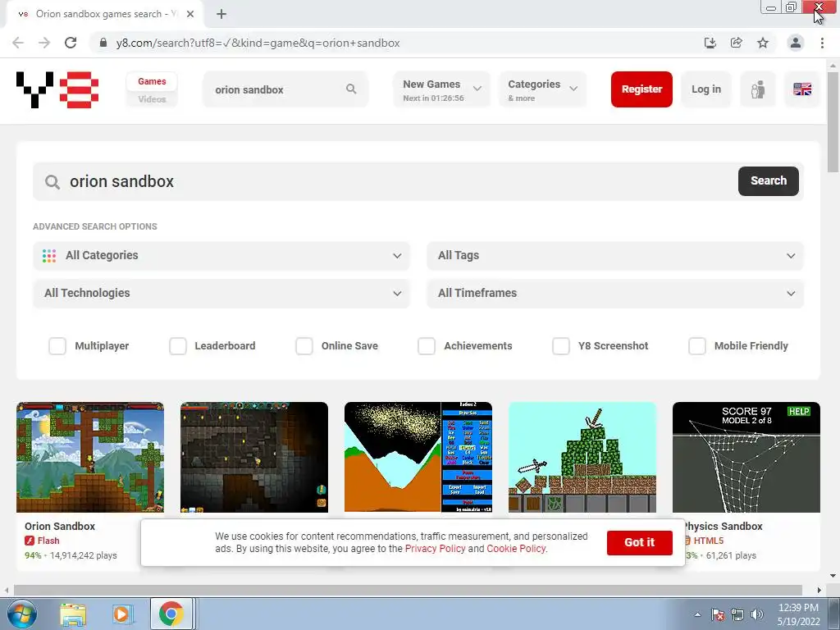Image resolution: width=840 pixels, height=630 pixels.
Task: Click the horizontal scrollbar right arrow
Action: pos(819,590)
